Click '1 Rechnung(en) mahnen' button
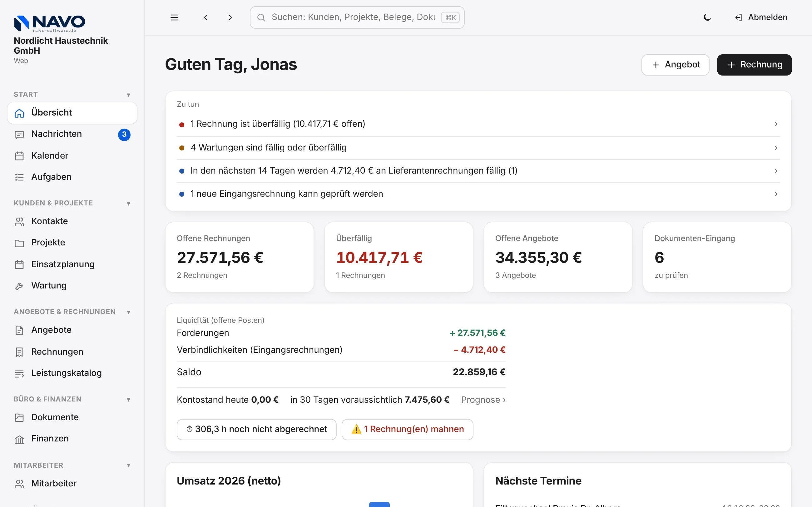812x507 pixels. [407, 430]
